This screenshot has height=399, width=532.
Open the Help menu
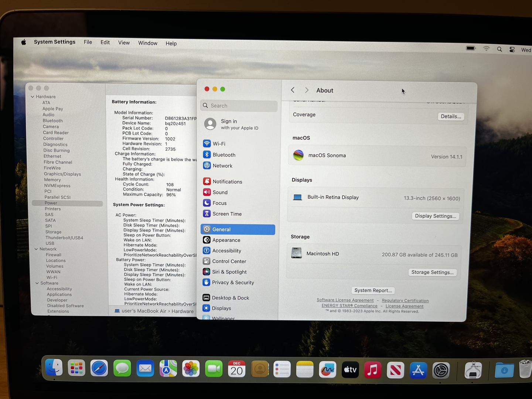(x=171, y=44)
